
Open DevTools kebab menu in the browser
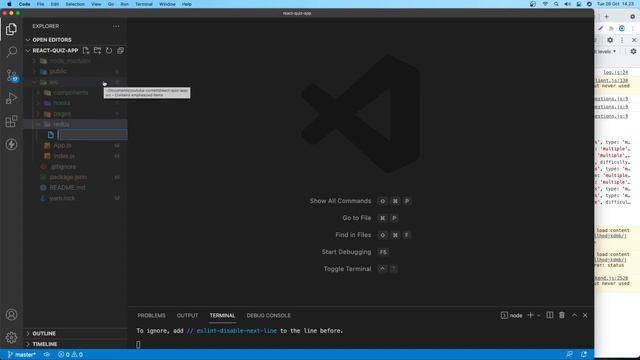622,40
